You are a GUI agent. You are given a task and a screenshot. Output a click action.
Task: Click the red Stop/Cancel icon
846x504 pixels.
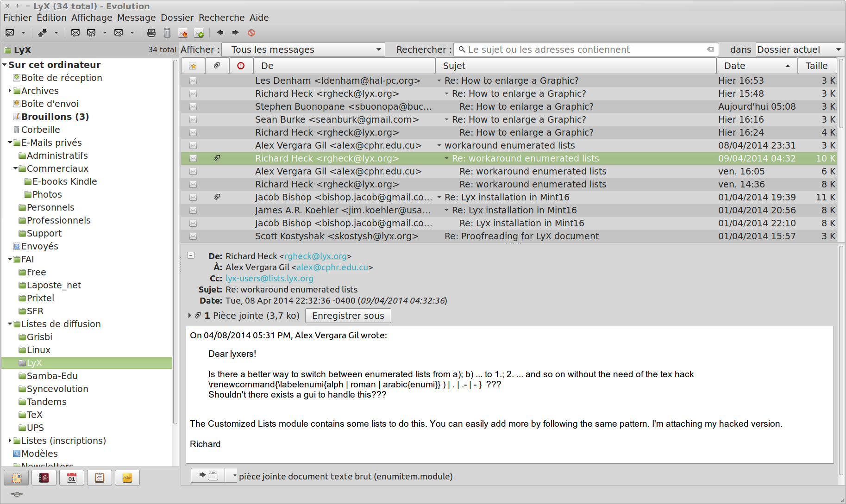[251, 33]
